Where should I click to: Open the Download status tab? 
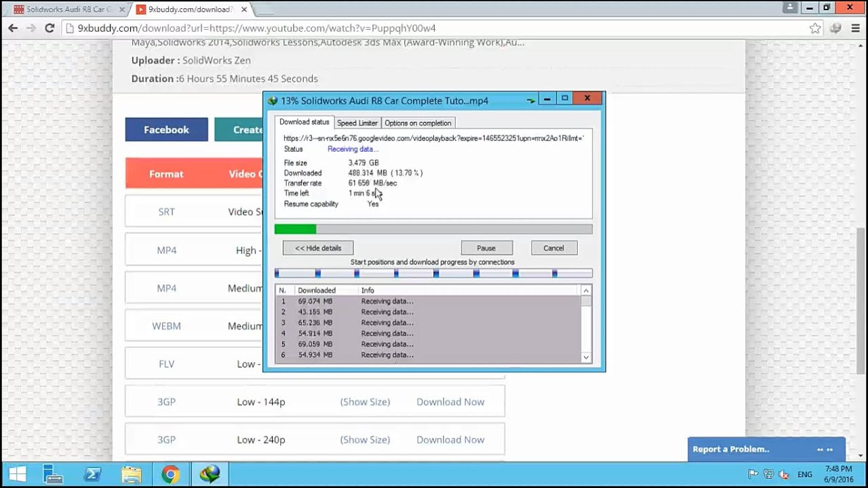(x=304, y=122)
